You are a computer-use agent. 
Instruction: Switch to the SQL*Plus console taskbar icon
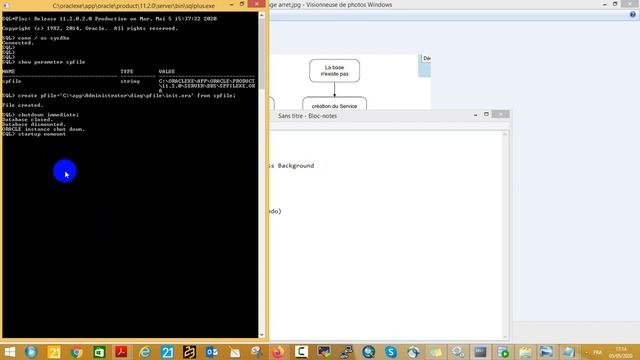click(x=480, y=352)
